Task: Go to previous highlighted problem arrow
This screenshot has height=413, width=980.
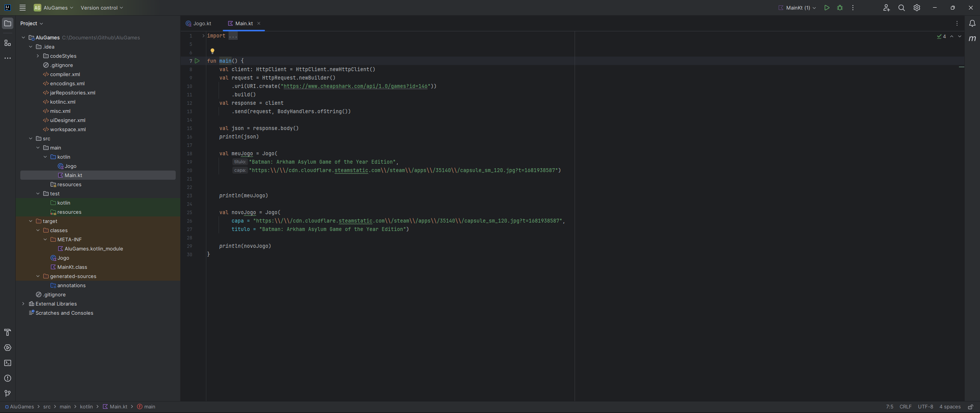Action: point(952,36)
